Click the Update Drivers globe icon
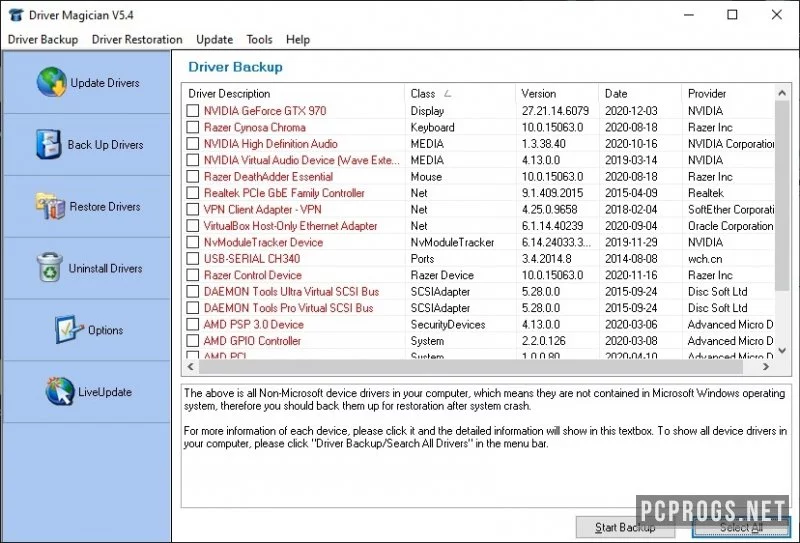The image size is (800, 543). (x=52, y=82)
